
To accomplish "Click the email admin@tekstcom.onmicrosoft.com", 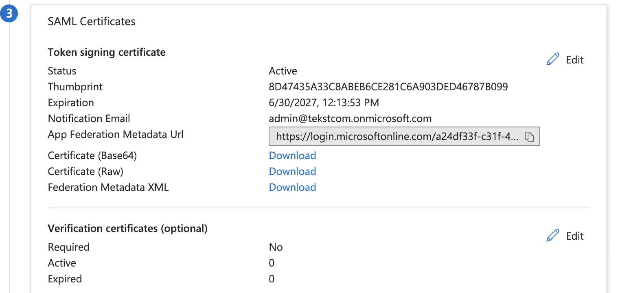I will [x=350, y=118].
